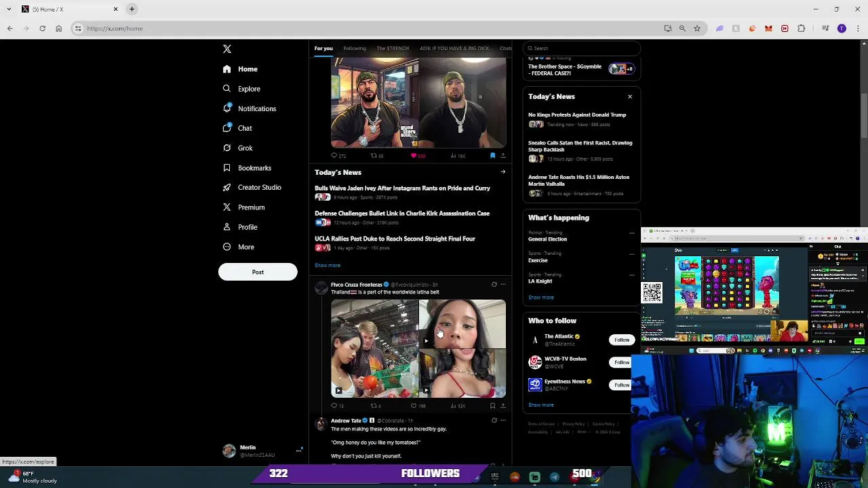Click Show more under What's happening

click(541, 298)
